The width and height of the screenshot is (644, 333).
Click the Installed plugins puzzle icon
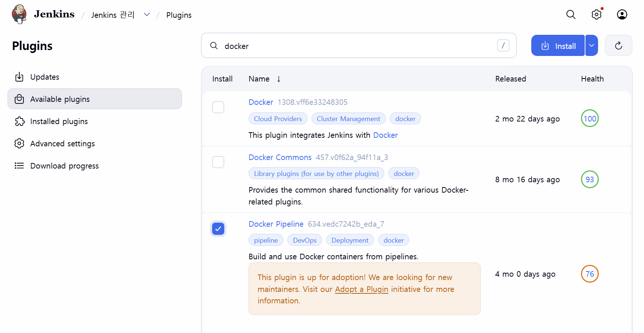click(x=19, y=121)
